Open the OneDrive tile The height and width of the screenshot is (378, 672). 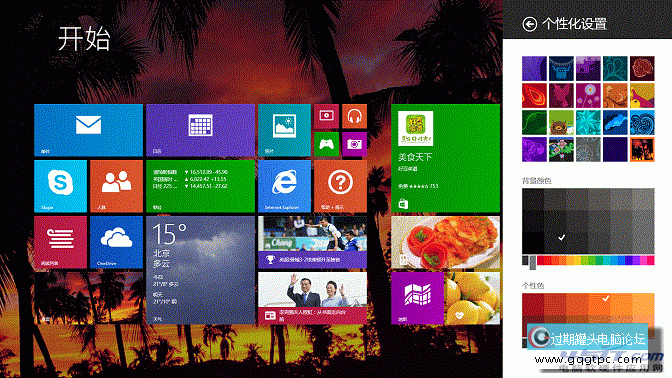(x=117, y=242)
